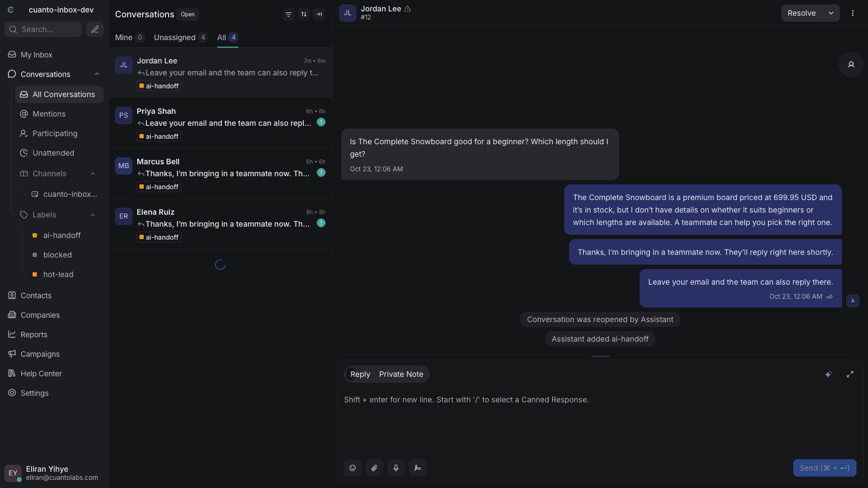Screen dimensions: 868x488
Task: Click the Send button
Action: coord(825,468)
